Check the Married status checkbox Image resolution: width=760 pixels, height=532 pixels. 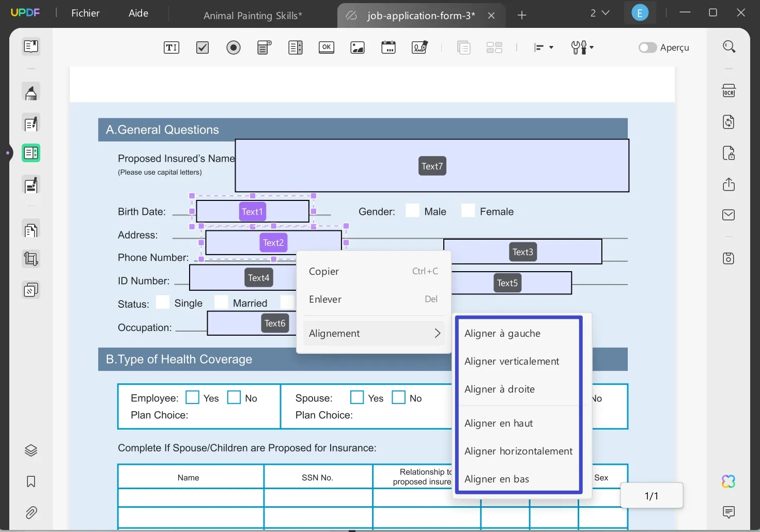221,302
